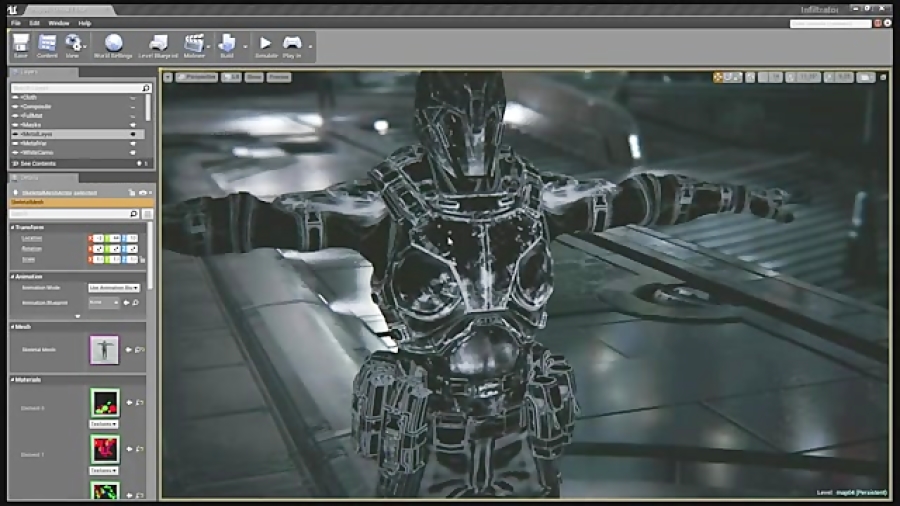The height and width of the screenshot is (506, 900).
Task: Click the Perspective viewport button
Action: tap(197, 76)
